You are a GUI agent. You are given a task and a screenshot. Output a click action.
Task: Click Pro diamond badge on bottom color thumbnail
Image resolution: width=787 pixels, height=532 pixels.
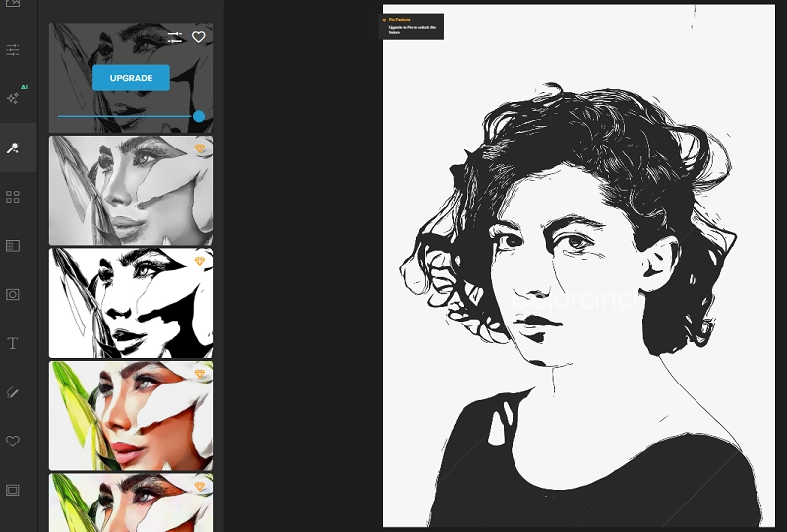tap(200, 487)
